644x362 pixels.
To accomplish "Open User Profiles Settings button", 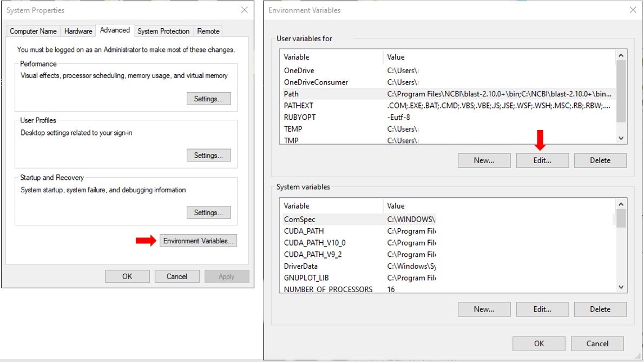I will [x=209, y=155].
